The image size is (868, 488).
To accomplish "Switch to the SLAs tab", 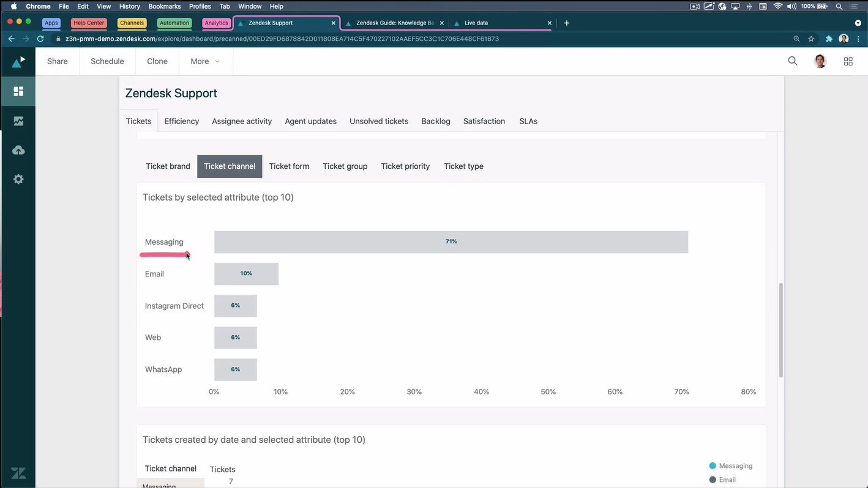I will tap(528, 121).
